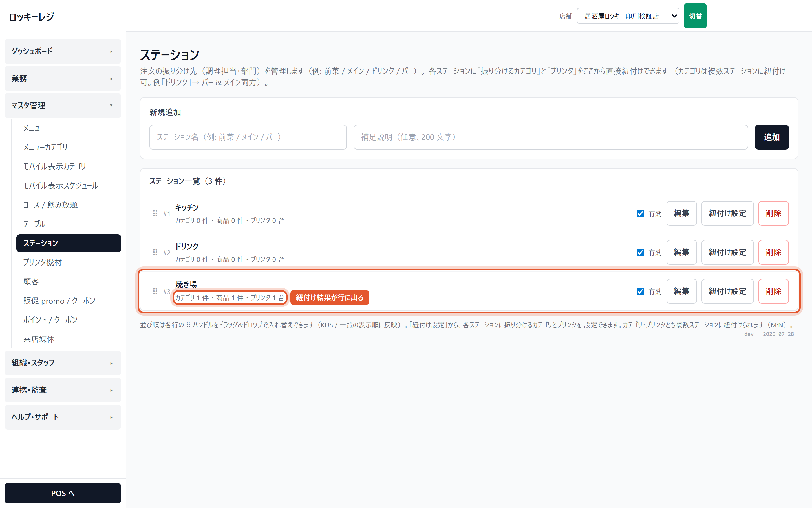Select the active ステーション sidebar item

coord(69,243)
